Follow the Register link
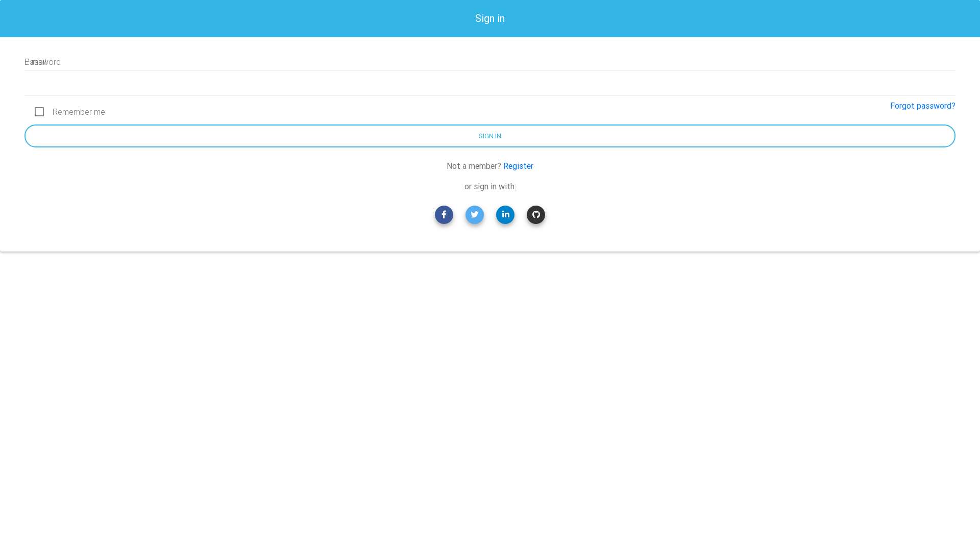This screenshot has height=551, width=980. (x=518, y=166)
